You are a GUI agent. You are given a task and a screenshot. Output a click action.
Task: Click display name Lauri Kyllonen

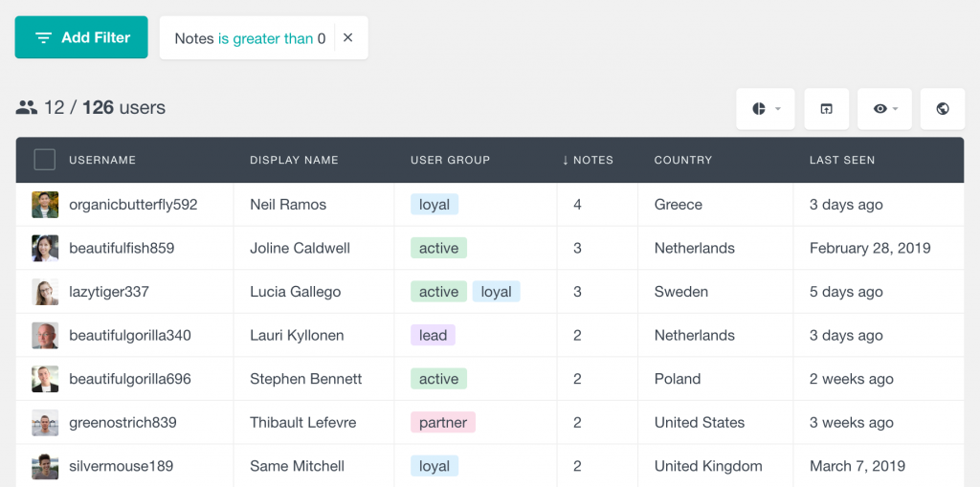297,336
